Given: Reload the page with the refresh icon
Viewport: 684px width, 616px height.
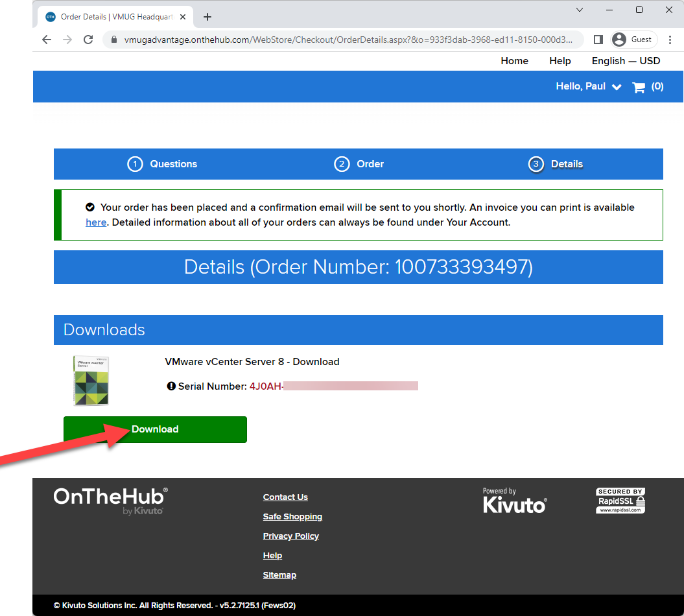Looking at the screenshot, I should (x=88, y=40).
